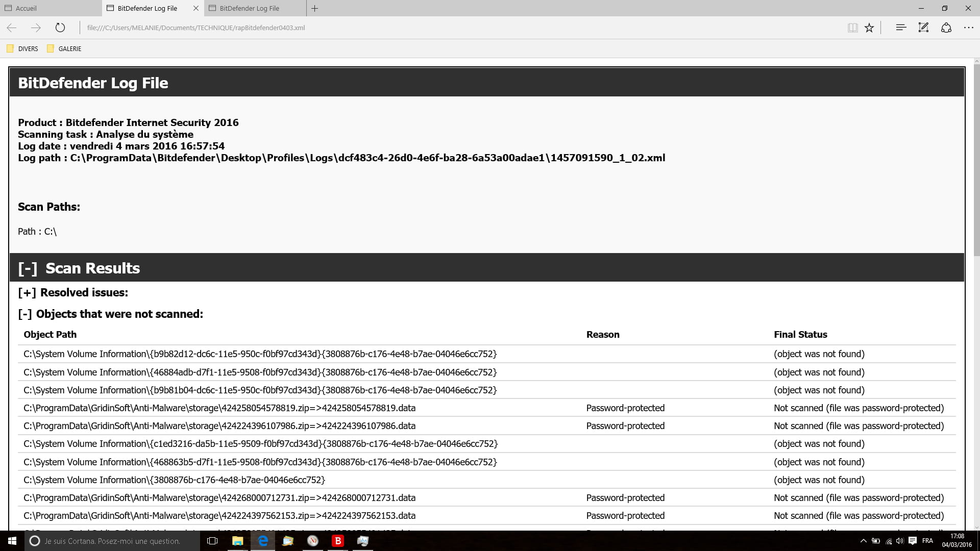
Task: Click the Product Bitdefender Internet Security line
Action: tap(128, 123)
